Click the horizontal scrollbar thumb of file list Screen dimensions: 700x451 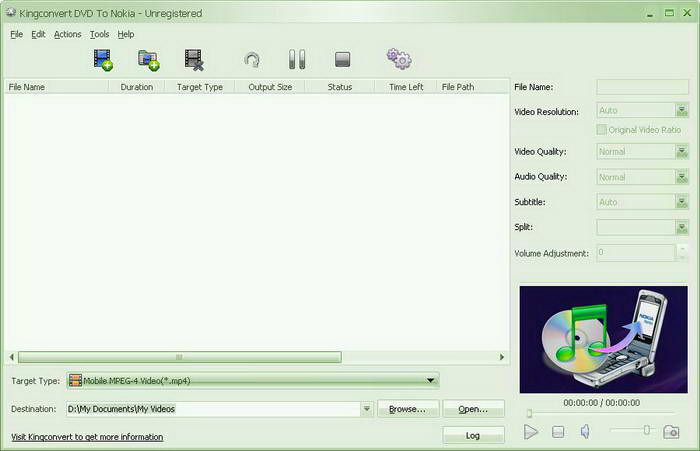click(x=179, y=357)
